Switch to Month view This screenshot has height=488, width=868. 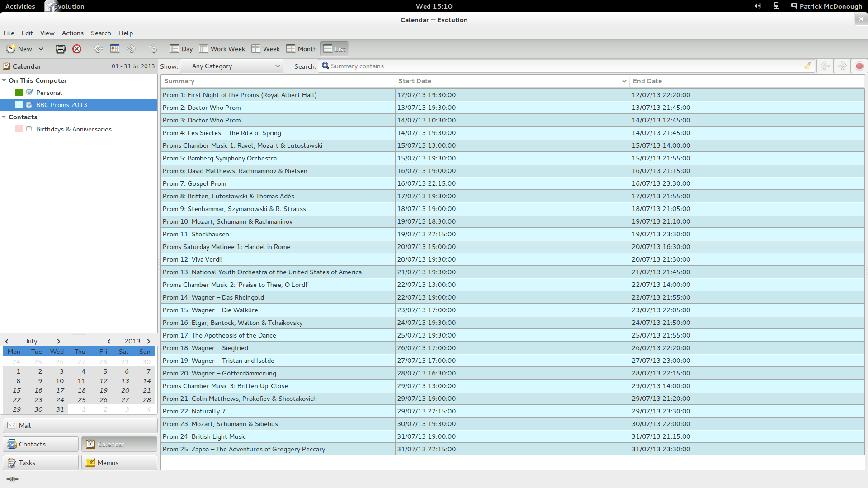(302, 49)
